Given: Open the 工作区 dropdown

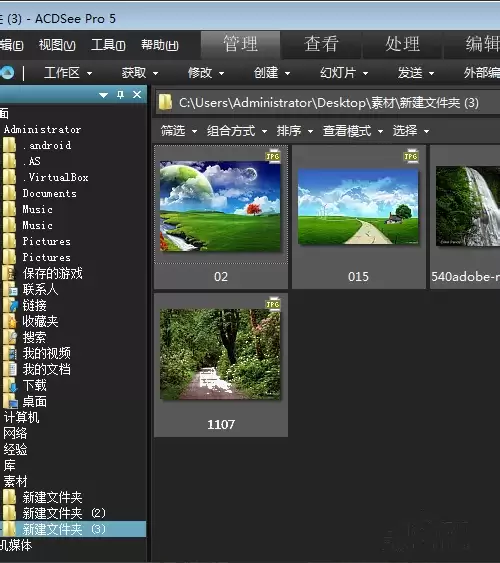Looking at the screenshot, I should 68,73.
